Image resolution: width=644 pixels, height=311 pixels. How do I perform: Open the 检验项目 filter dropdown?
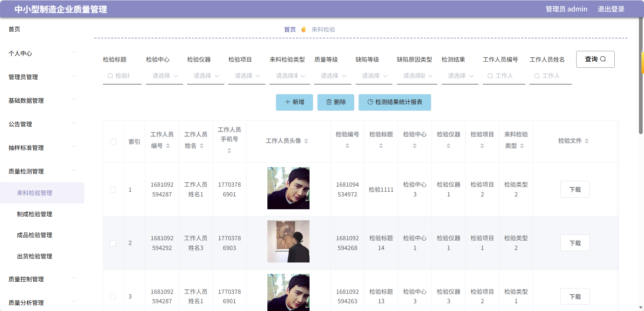[x=247, y=76]
